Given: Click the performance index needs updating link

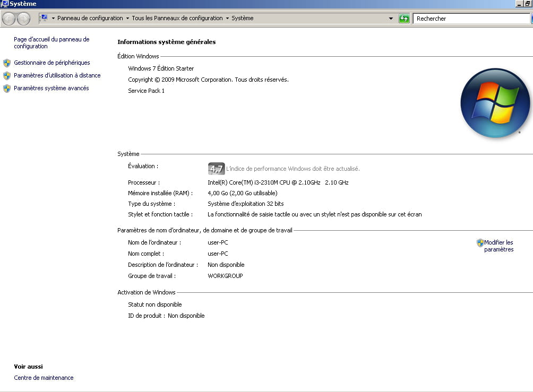Looking at the screenshot, I should (x=293, y=169).
